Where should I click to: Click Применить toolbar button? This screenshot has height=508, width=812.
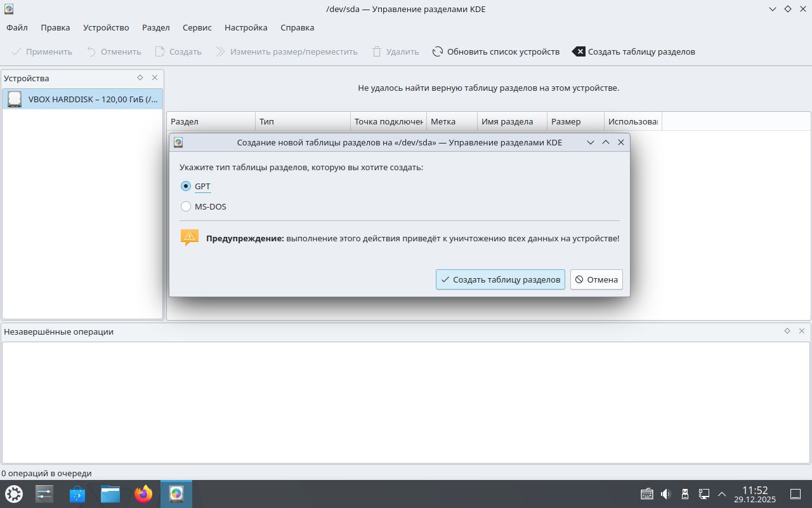point(42,51)
